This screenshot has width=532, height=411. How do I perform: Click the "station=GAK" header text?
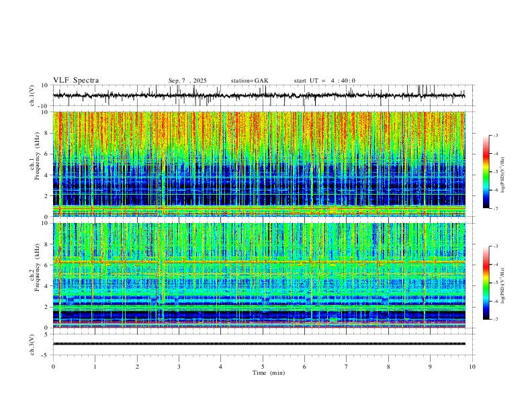click(249, 81)
